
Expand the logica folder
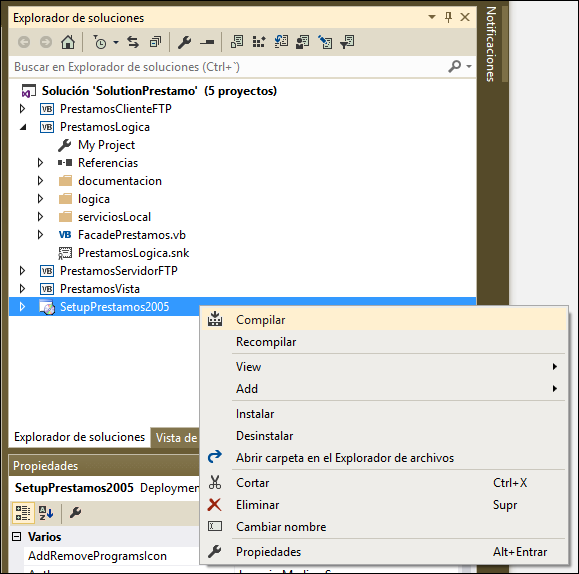pos(40,199)
